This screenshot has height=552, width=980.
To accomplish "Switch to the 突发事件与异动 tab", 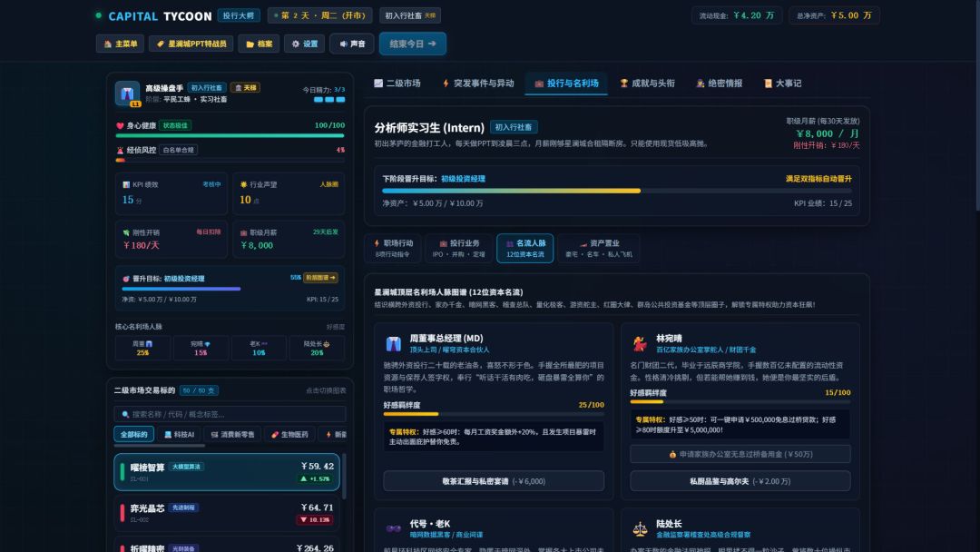I will (479, 84).
